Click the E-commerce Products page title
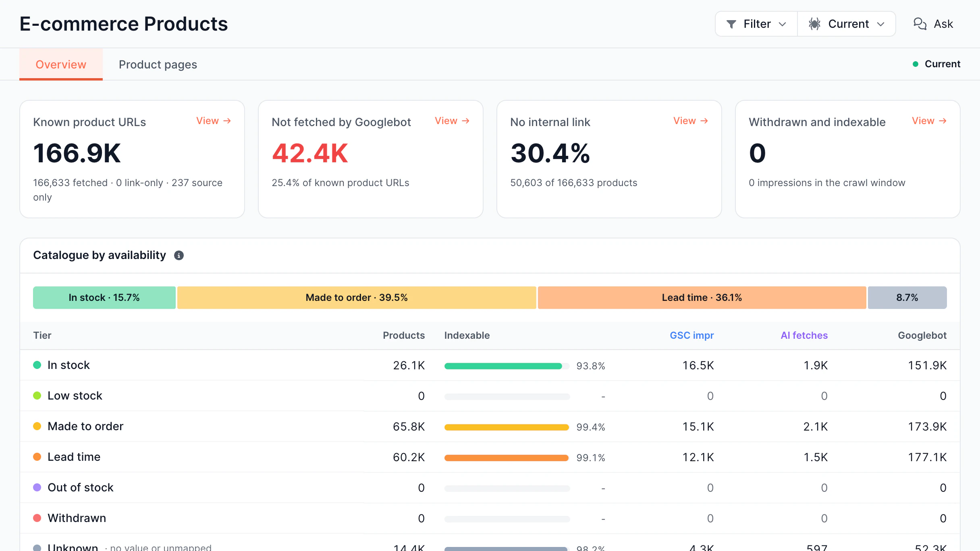Screen dimensions: 980x551 (x=124, y=24)
